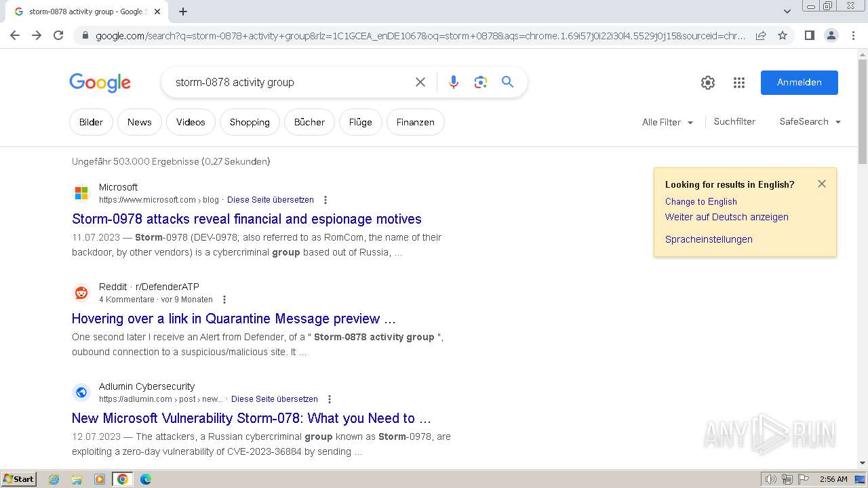Viewport: 868px width, 488px height.
Task: Switch to Bilder results tab
Action: click(x=91, y=122)
